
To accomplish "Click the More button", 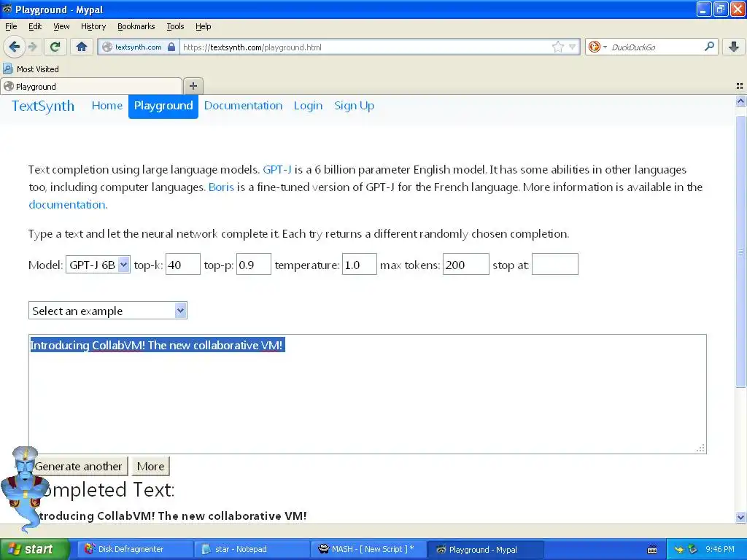I will point(150,466).
